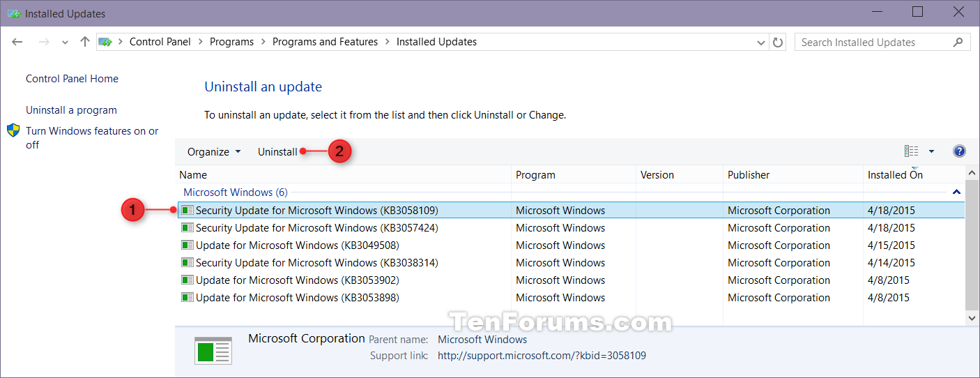This screenshot has height=378, width=980.
Task: Click the vertical scrollbar thumb
Action: point(972,244)
